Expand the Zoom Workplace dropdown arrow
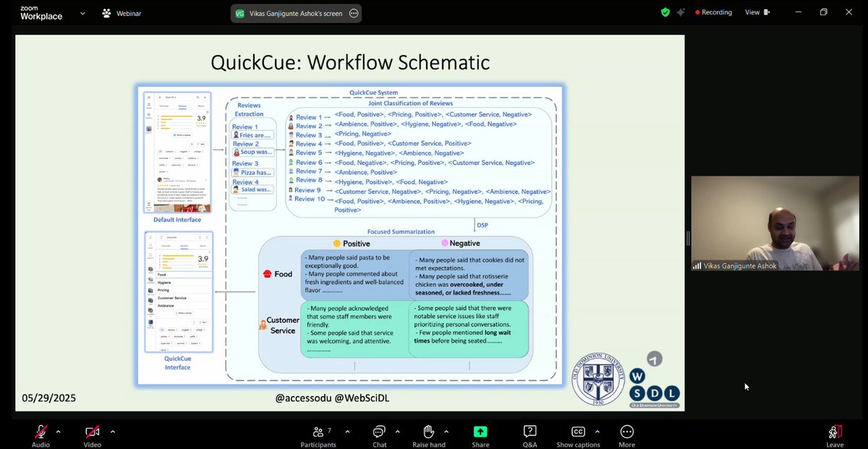The height and width of the screenshot is (449, 868). click(82, 13)
